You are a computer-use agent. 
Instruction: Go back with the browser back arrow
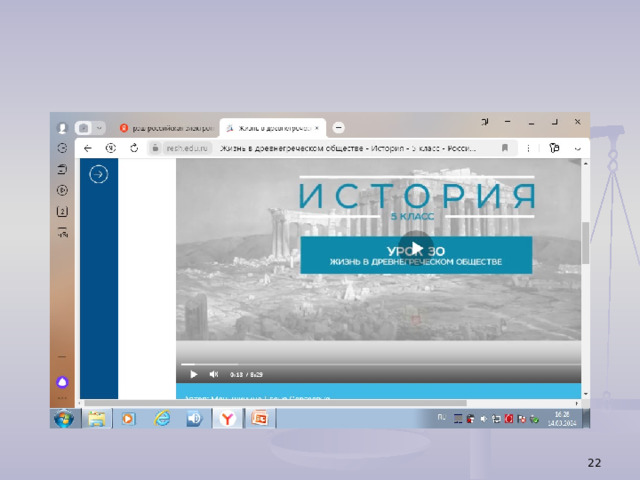pyautogui.click(x=88, y=148)
